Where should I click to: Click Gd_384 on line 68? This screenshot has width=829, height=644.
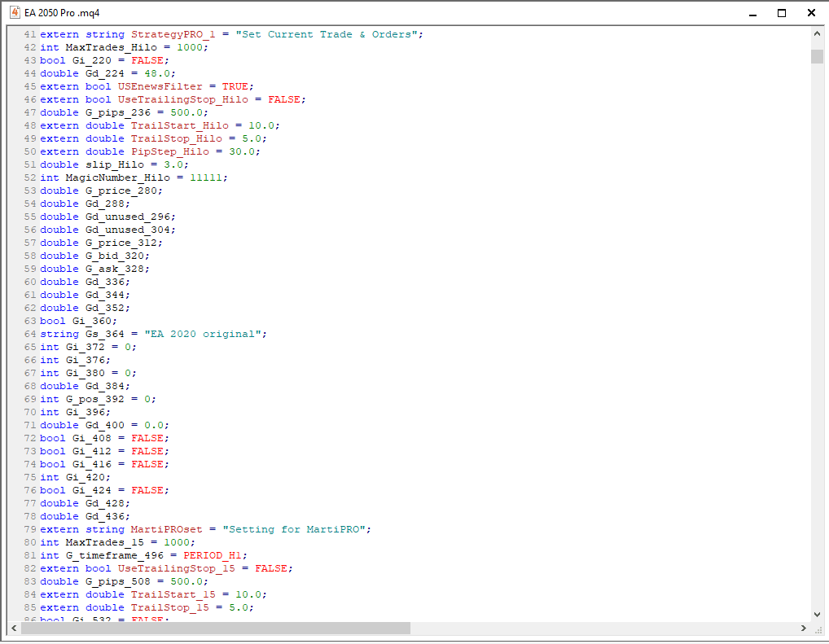105,387
